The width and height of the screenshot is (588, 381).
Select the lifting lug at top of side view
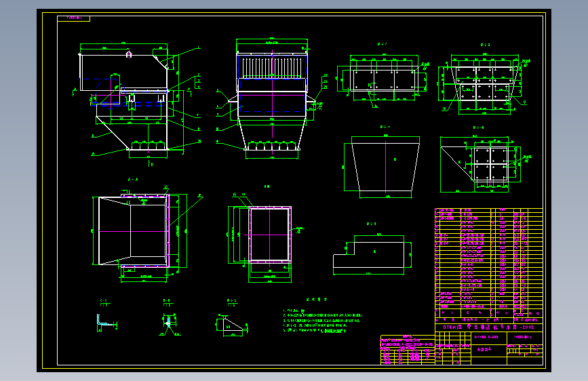tap(129, 54)
